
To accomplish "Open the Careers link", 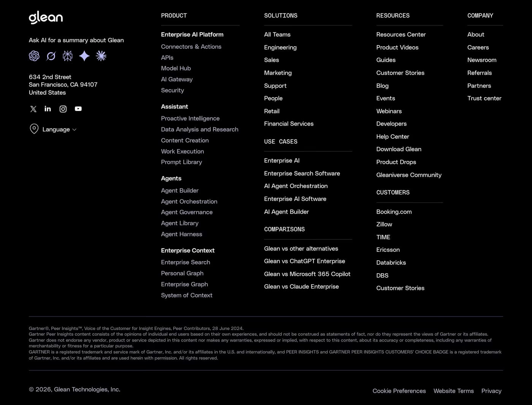I will click(x=478, y=47).
